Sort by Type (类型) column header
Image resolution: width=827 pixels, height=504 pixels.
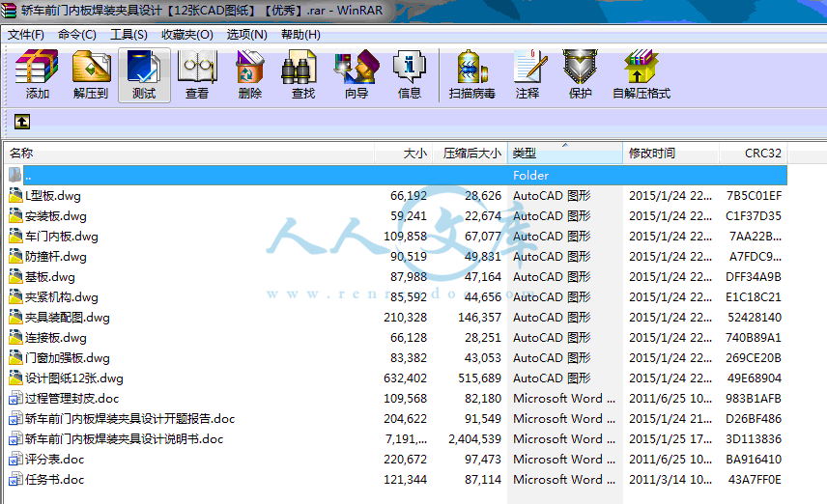[565, 153]
